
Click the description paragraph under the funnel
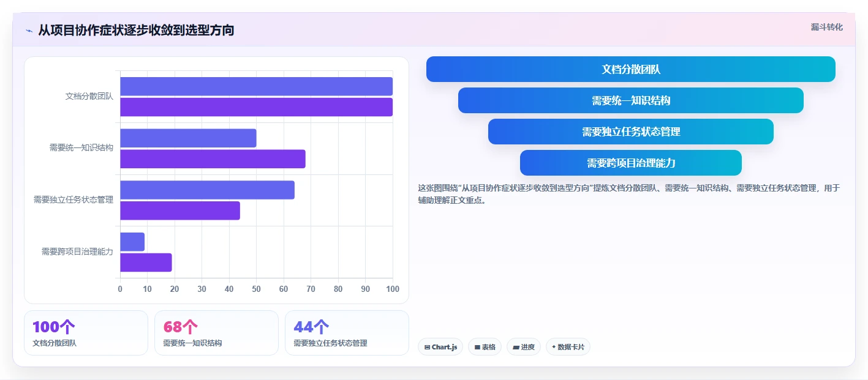pyautogui.click(x=628, y=194)
